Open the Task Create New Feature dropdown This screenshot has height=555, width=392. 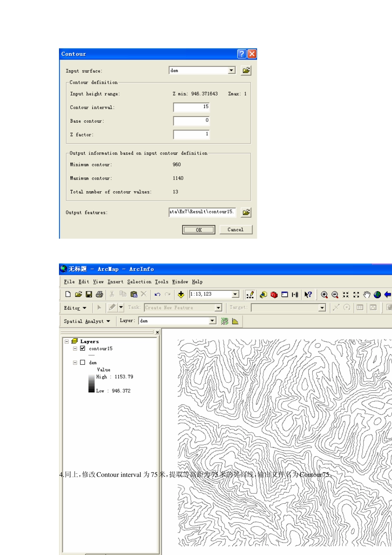[218, 308]
